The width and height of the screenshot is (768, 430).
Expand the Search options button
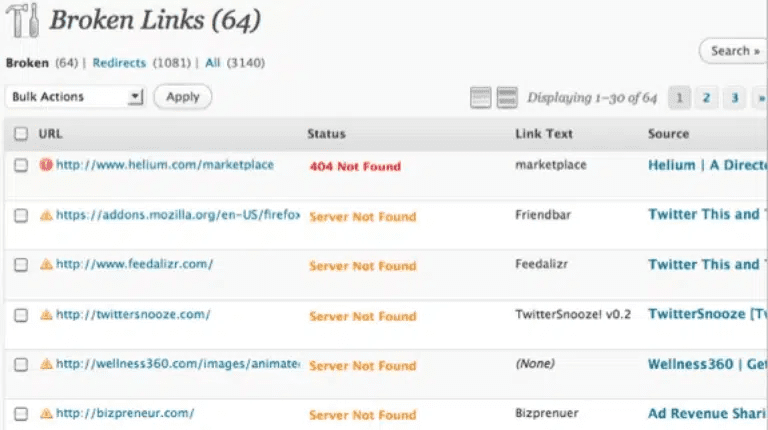tap(733, 51)
